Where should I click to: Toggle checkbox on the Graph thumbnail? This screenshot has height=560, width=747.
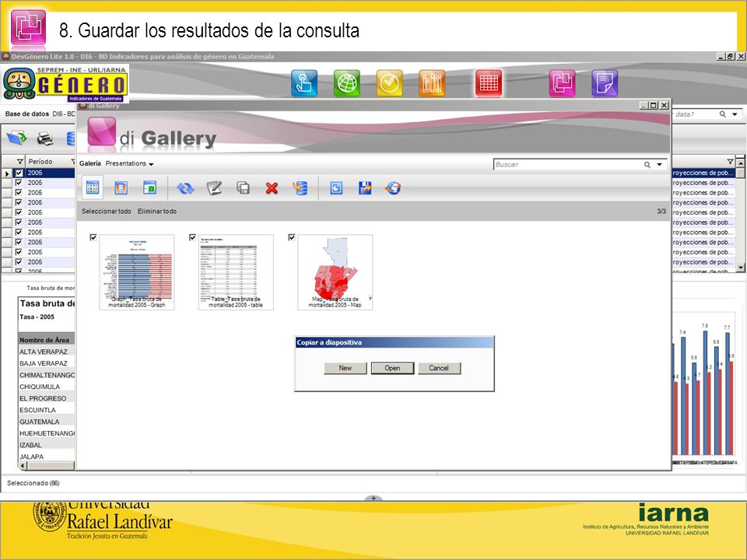[93, 237]
